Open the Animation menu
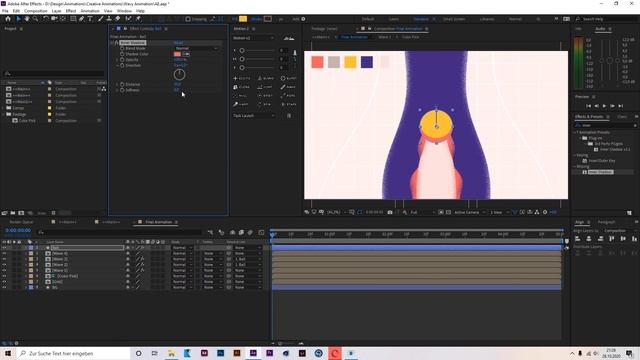The image size is (640, 360). tap(90, 11)
